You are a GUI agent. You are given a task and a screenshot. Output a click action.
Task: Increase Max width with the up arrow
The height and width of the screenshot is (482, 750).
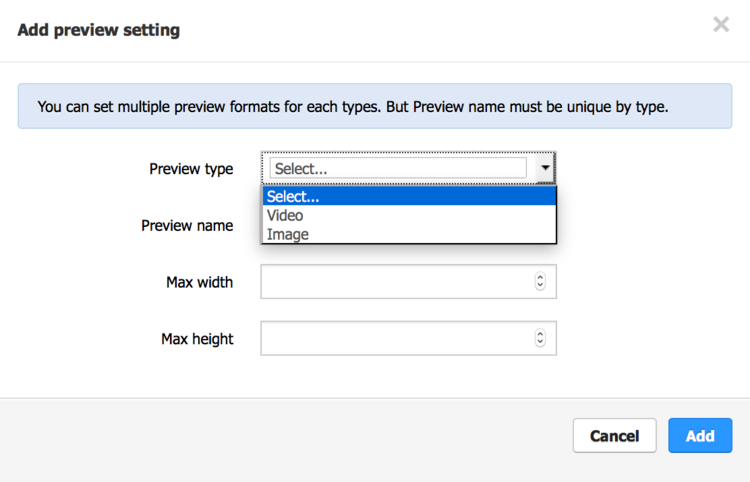540,277
